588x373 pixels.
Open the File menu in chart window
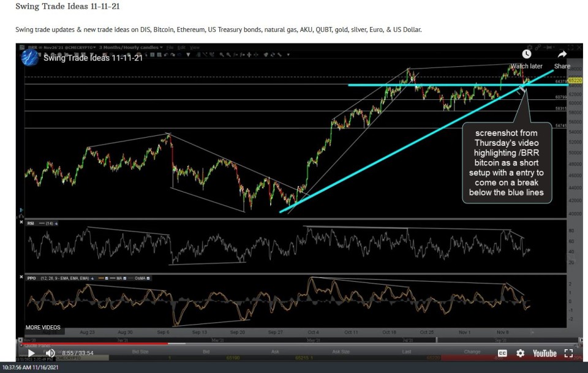(x=171, y=47)
